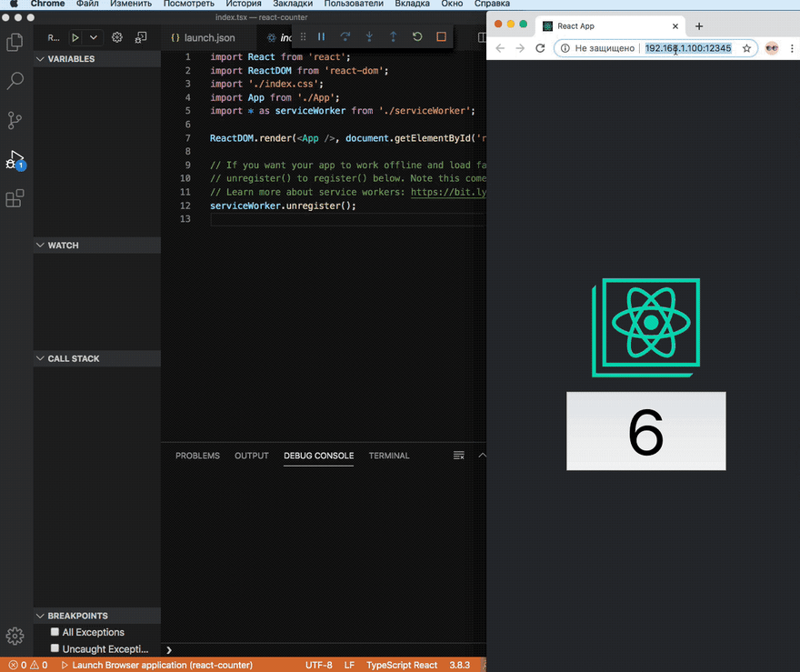Switch to the PROBLEMS panel tab
Viewport: 800px width, 672px height.
click(197, 456)
